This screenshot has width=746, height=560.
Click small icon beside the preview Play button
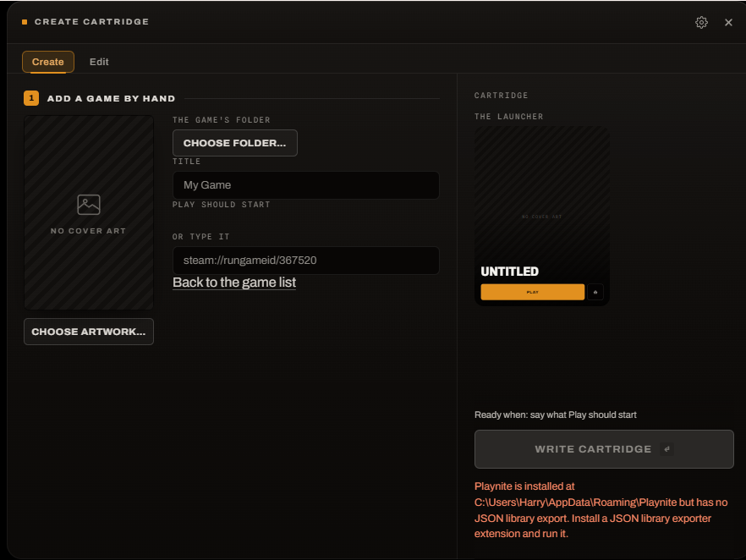(595, 292)
